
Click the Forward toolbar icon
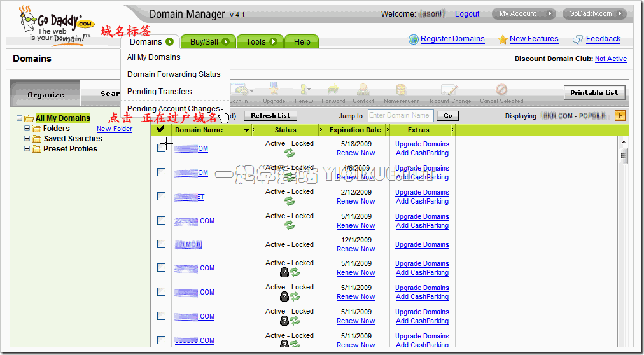tap(333, 90)
